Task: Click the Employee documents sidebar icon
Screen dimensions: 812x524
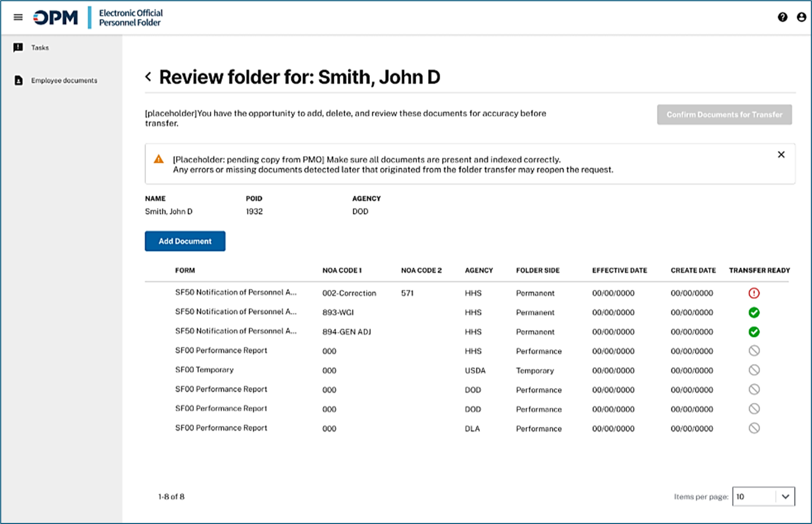Action: (x=19, y=80)
